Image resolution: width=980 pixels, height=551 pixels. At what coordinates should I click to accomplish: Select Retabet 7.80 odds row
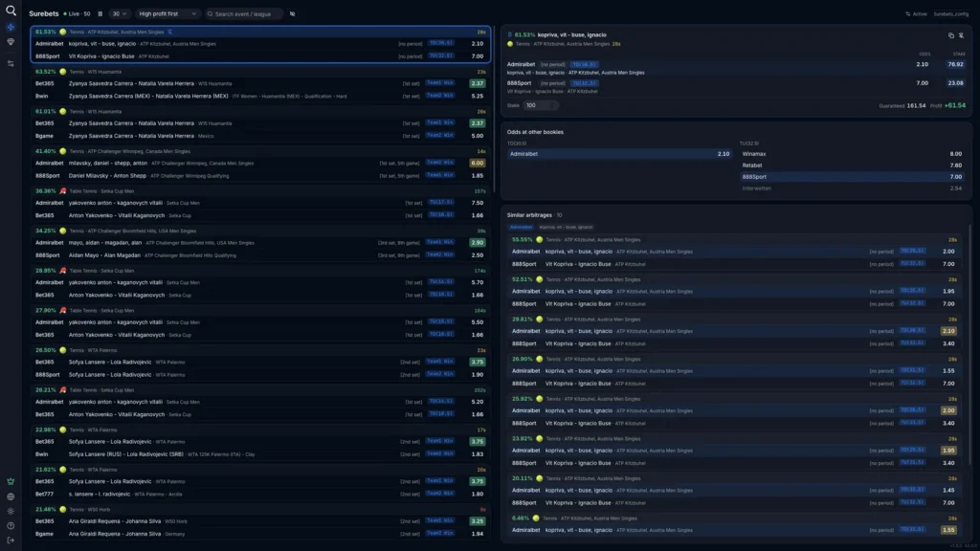pyautogui.click(x=851, y=165)
